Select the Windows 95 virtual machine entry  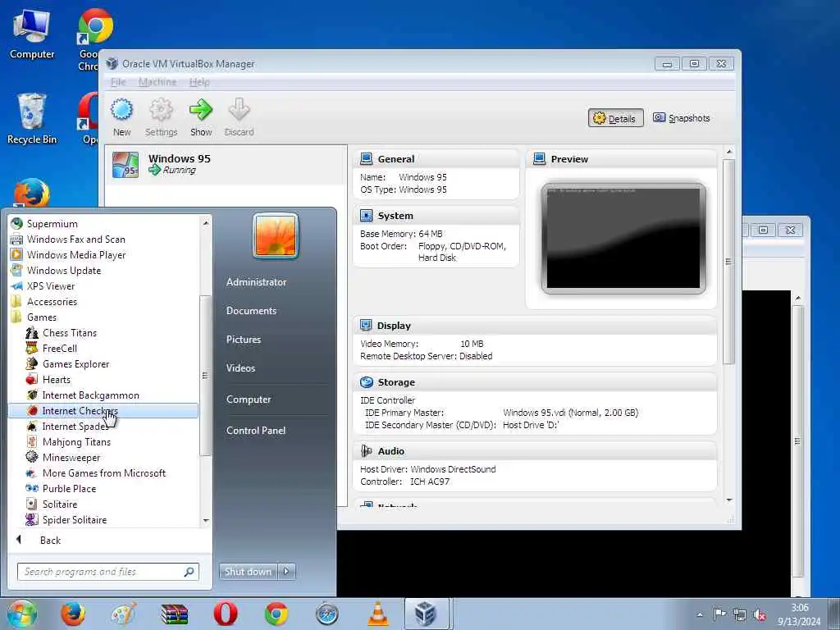(x=226, y=164)
